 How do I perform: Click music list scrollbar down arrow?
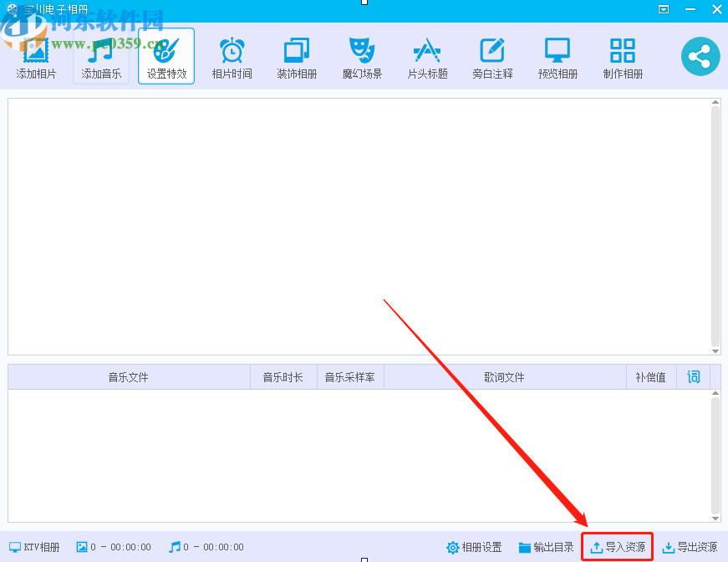(x=715, y=518)
